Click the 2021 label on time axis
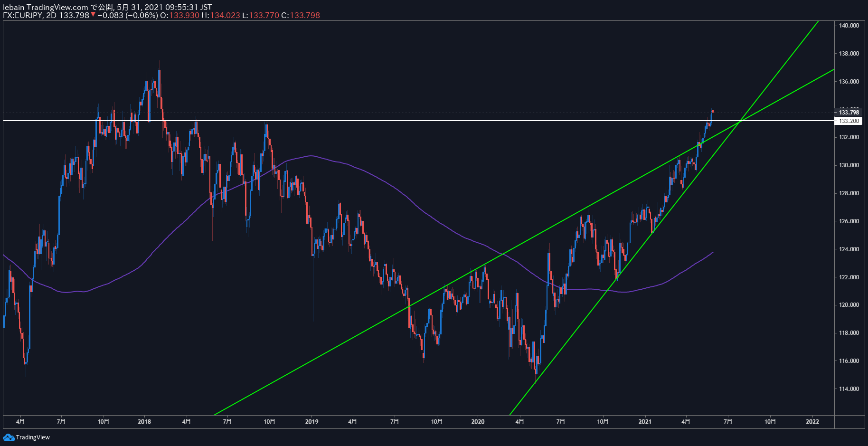 pyautogui.click(x=645, y=422)
